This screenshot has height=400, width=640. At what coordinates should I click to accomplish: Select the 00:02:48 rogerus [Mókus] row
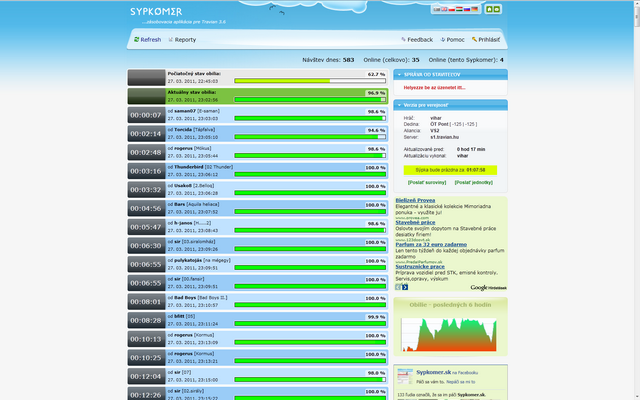pos(258,152)
